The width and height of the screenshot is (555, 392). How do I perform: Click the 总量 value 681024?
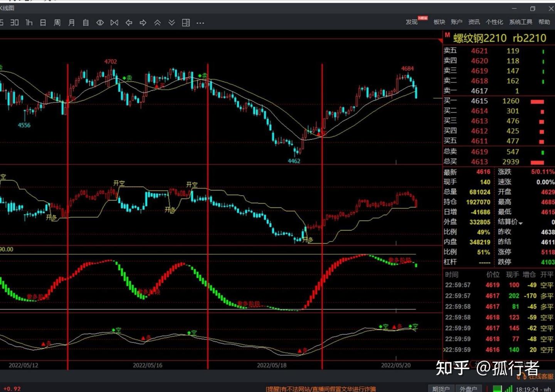480,192
